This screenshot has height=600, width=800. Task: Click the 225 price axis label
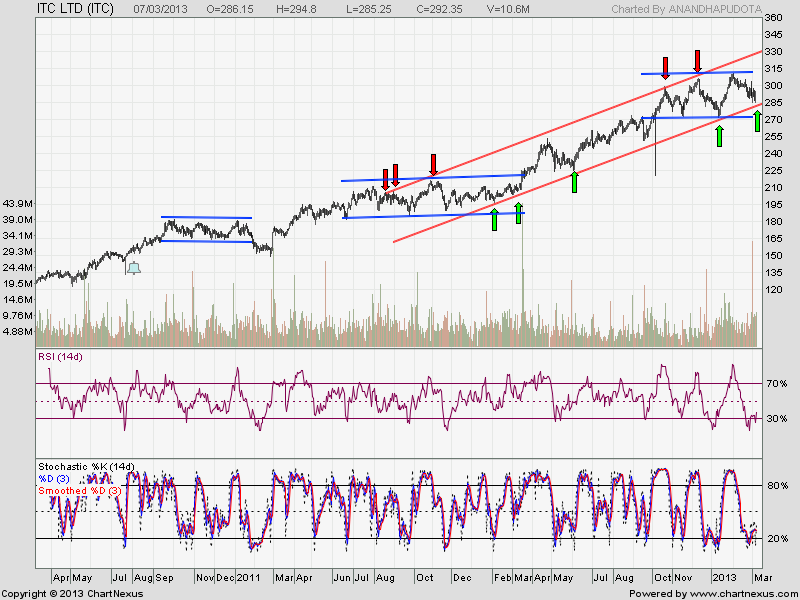(x=773, y=170)
